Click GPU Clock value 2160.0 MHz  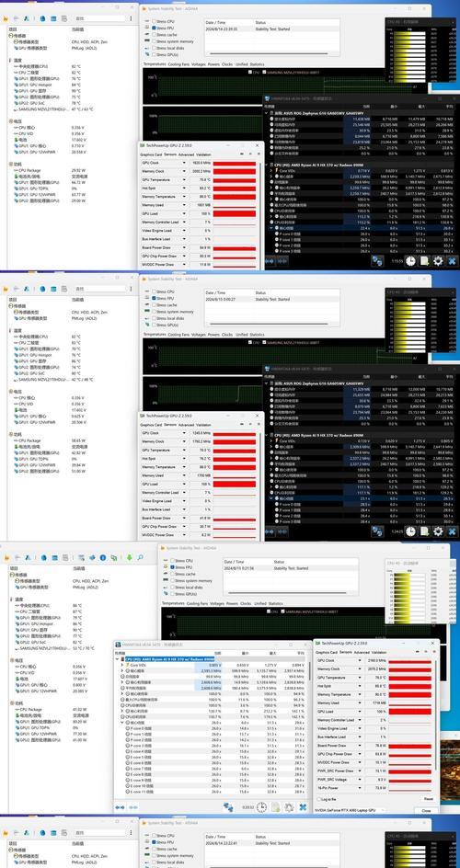coord(376,661)
